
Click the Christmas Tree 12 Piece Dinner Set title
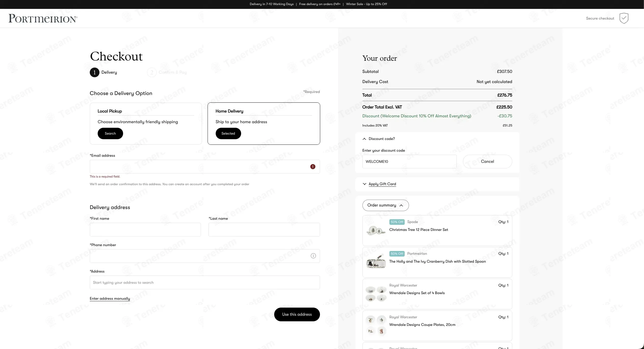(419, 230)
